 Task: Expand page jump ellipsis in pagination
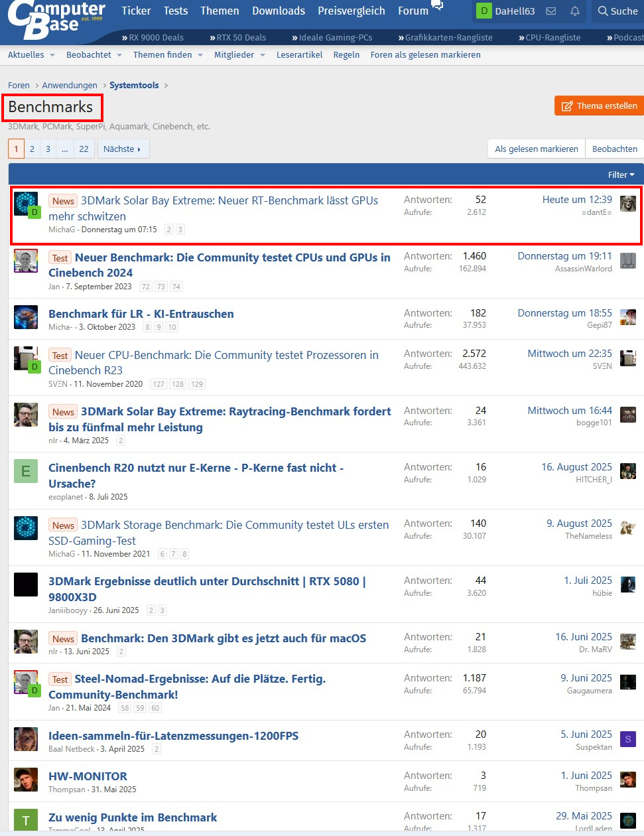(65, 149)
